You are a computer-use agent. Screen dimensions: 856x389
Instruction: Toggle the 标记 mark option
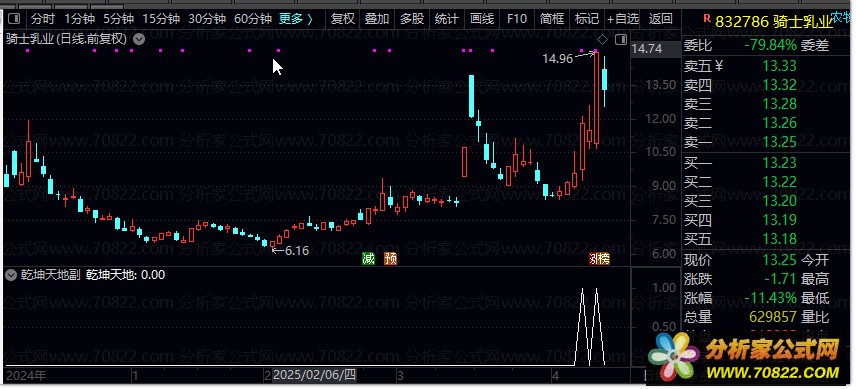(x=587, y=19)
